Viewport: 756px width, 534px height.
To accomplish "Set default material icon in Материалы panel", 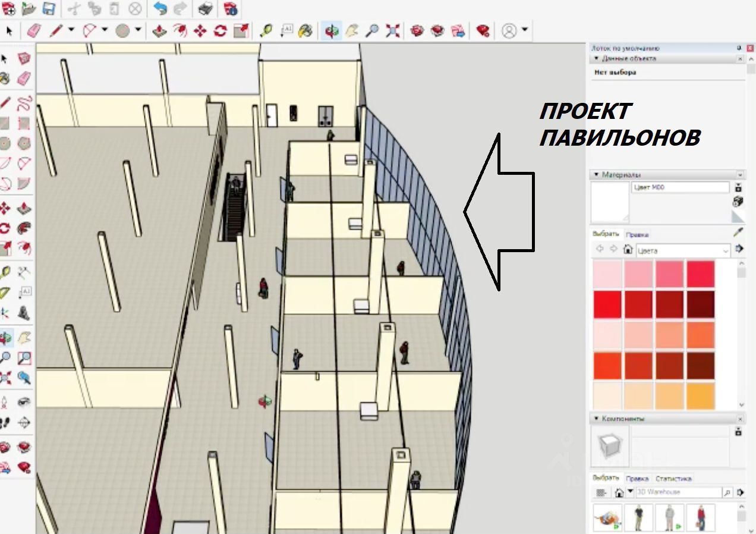I will pos(738,216).
